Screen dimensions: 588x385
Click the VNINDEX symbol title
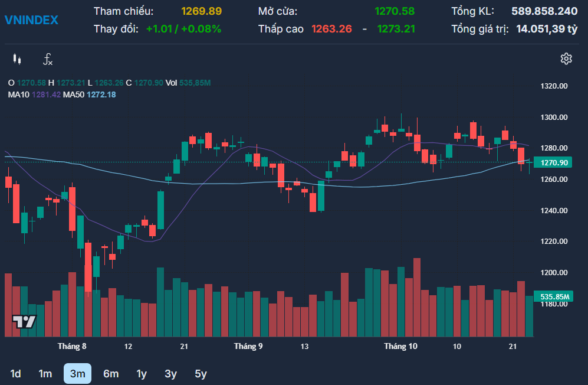[x=31, y=20]
